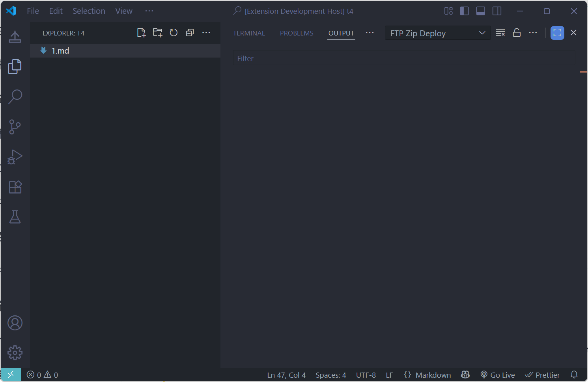Open the Accounts menu

coord(15,323)
